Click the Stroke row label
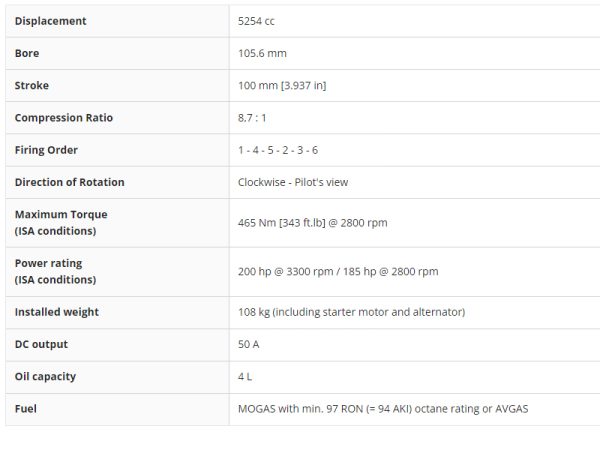 tap(31, 85)
